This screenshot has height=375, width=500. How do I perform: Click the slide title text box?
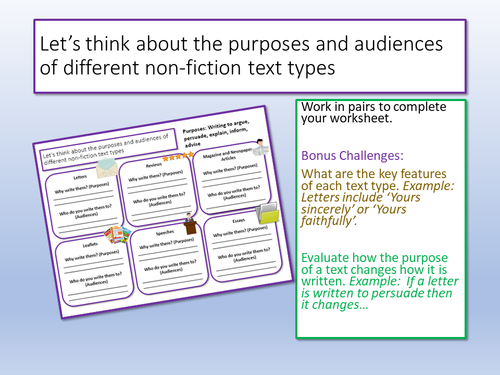[250, 56]
